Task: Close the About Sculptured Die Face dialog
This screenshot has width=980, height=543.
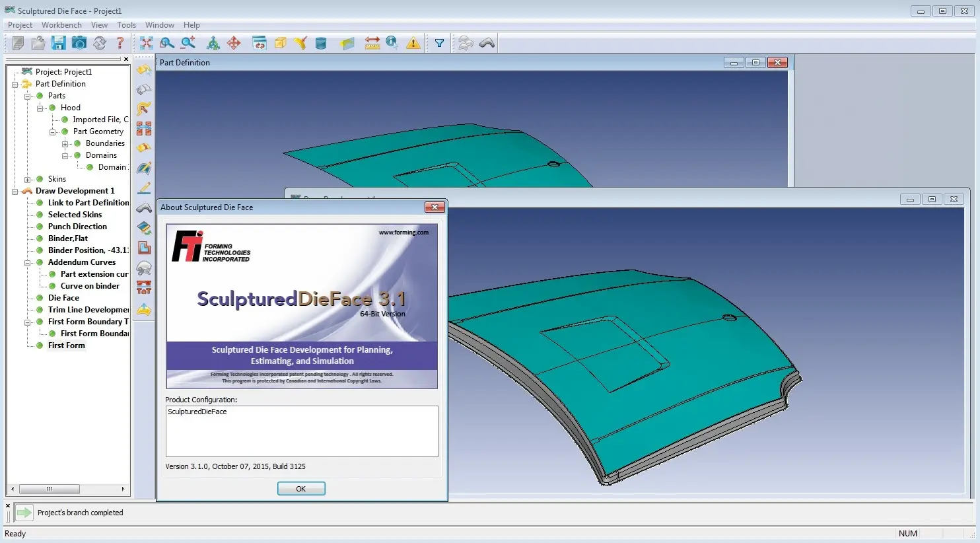Action: [x=435, y=207]
